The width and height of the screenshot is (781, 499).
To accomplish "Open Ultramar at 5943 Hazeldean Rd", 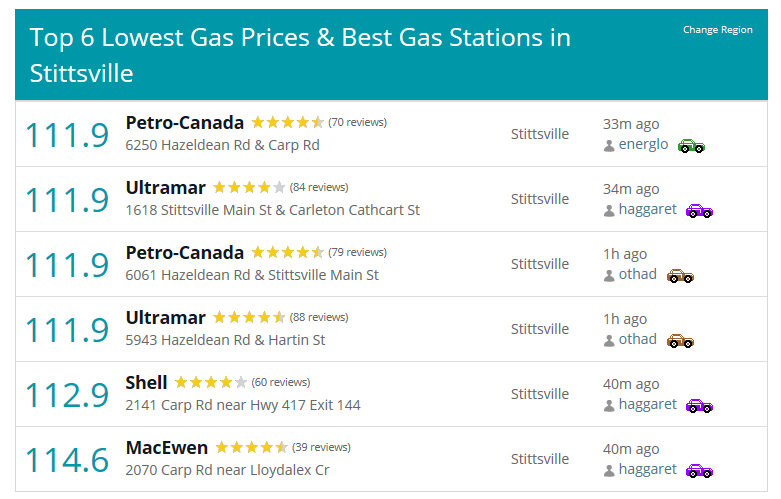I will [165, 318].
